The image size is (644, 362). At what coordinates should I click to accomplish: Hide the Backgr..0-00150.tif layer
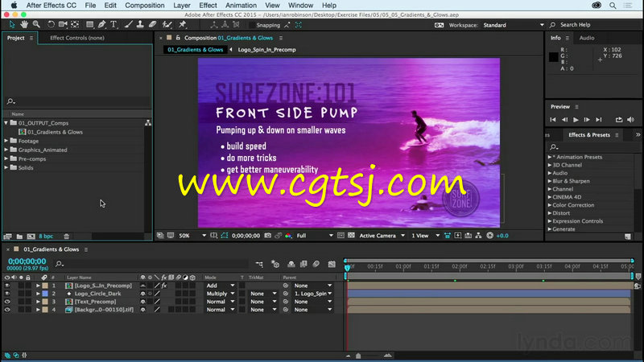pyautogui.click(x=7, y=310)
